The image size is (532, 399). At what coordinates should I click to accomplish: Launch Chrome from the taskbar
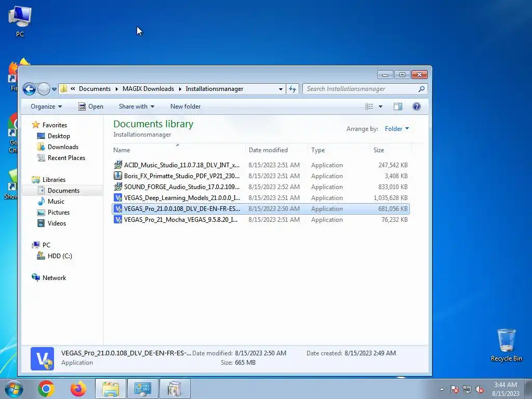click(46, 389)
